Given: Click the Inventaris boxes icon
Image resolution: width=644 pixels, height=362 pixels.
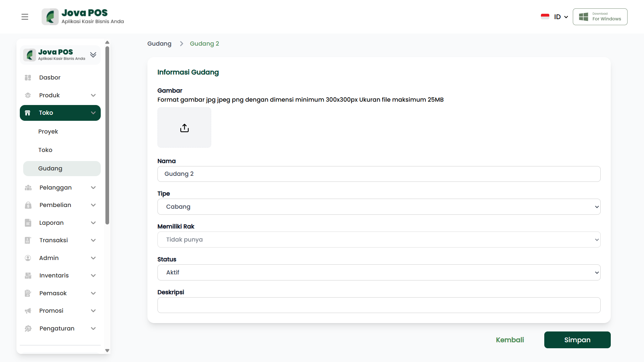Looking at the screenshot, I should pos(28,275).
